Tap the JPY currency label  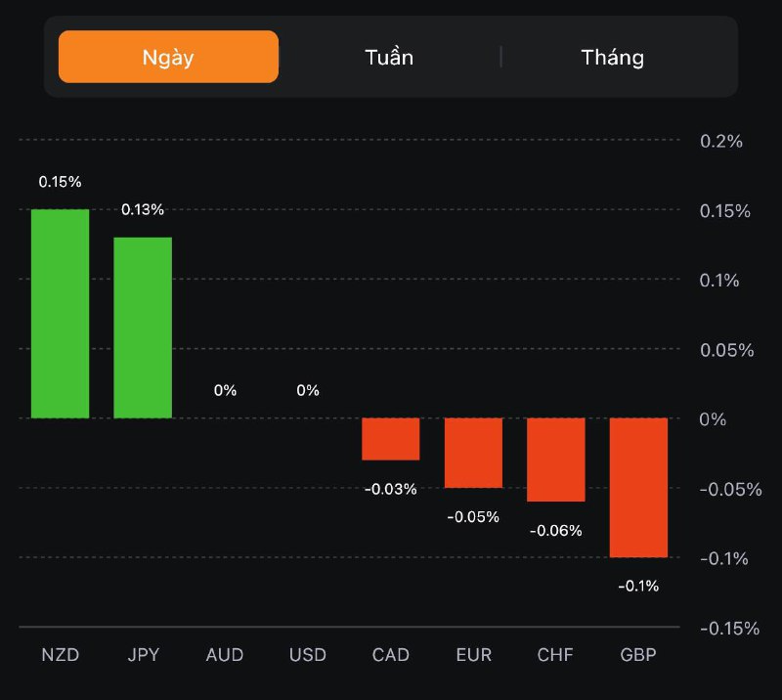143,655
